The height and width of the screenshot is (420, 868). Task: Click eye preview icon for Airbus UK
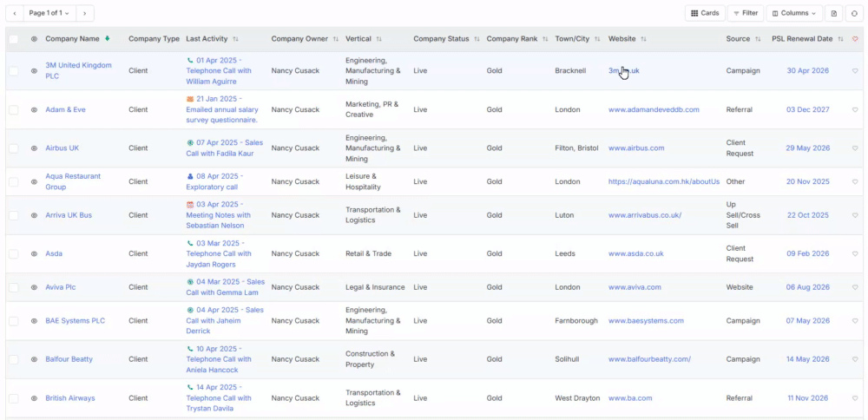point(34,148)
